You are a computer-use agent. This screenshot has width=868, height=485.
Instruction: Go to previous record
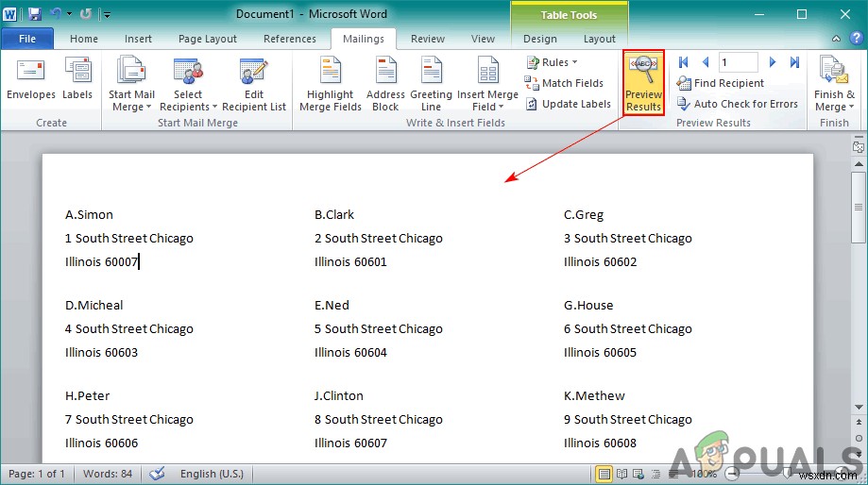[706, 62]
